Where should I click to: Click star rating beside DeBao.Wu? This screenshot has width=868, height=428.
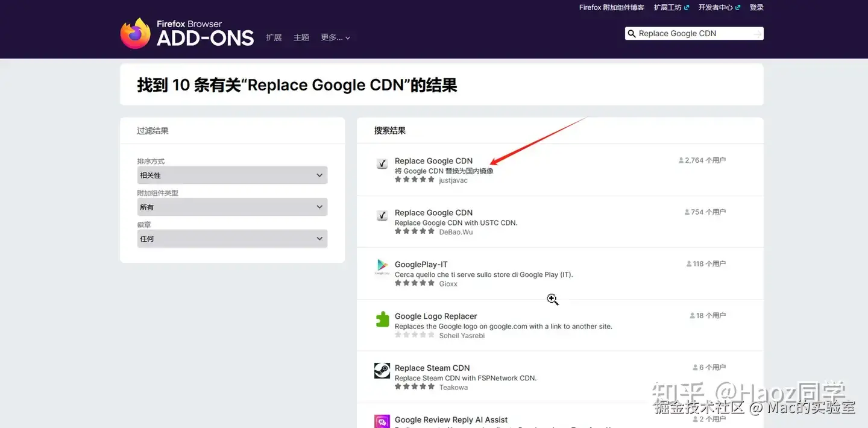(x=415, y=231)
